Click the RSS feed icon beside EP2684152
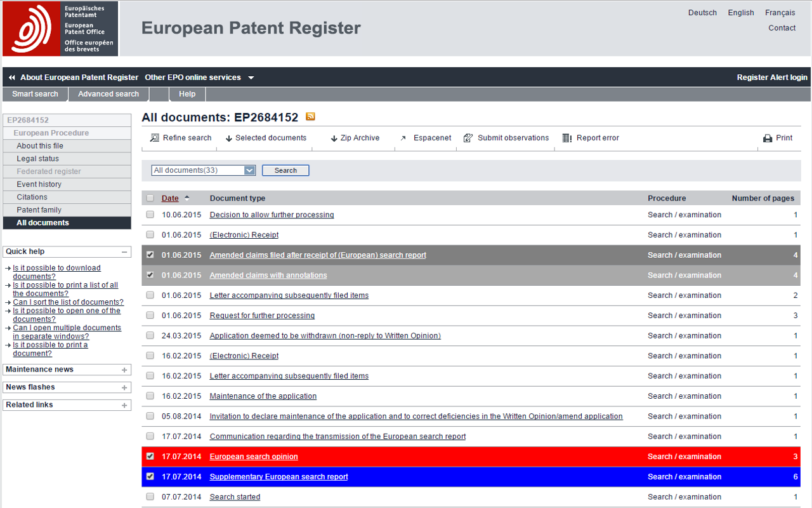This screenshot has height=508, width=812. pyautogui.click(x=310, y=117)
